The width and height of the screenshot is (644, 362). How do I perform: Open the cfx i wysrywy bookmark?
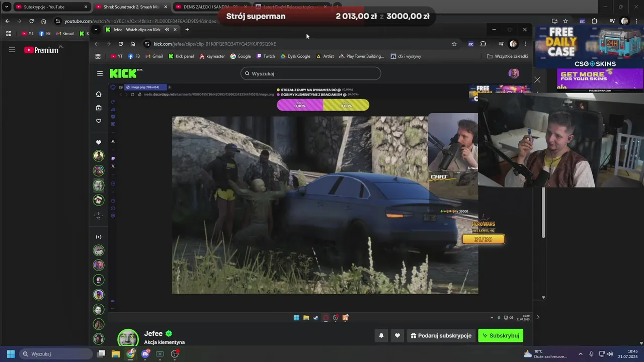pyautogui.click(x=406, y=56)
